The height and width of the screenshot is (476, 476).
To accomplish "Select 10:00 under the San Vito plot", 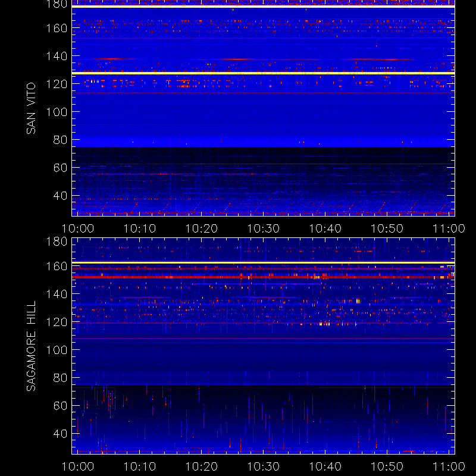I will (x=78, y=228).
